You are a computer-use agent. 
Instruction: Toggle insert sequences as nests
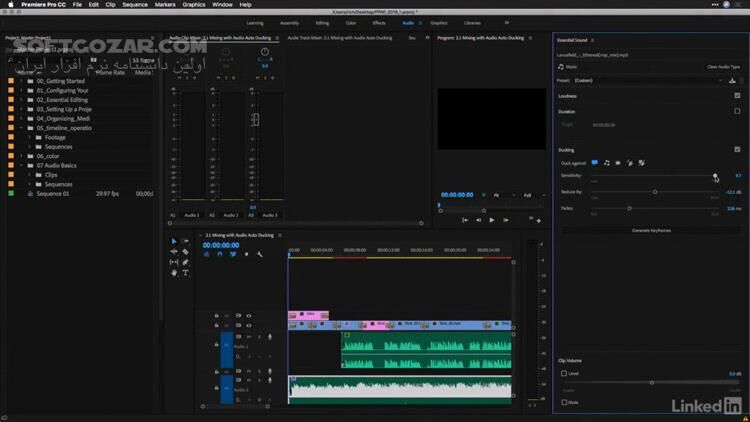click(x=207, y=255)
